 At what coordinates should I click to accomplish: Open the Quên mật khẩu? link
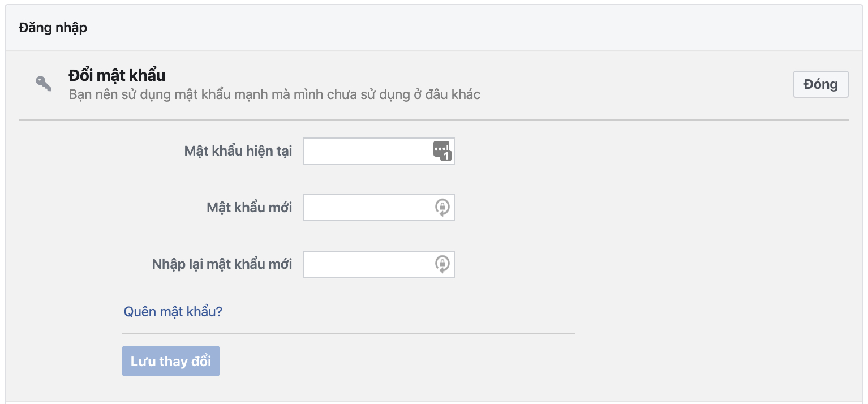click(173, 311)
